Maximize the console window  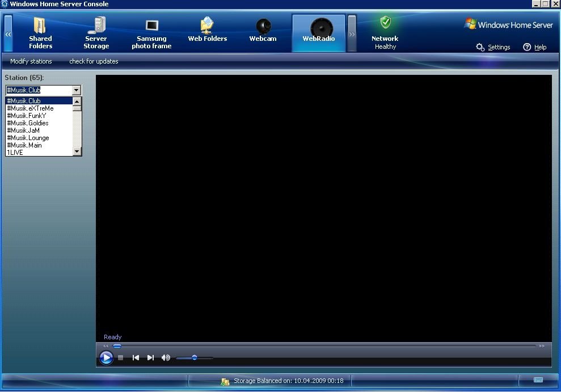[x=545, y=4]
